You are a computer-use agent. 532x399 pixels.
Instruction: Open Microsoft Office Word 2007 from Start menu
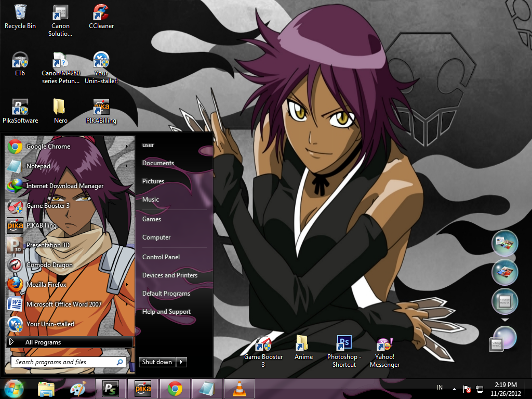click(x=70, y=304)
